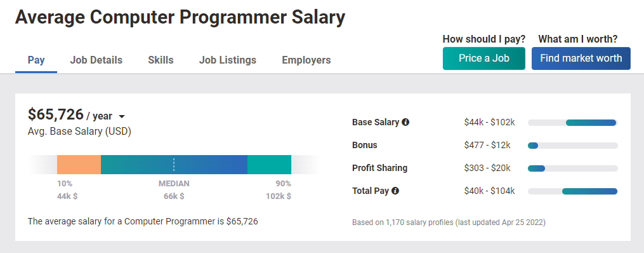Open the Job Details tab
The image size is (644, 253).
[96, 60]
